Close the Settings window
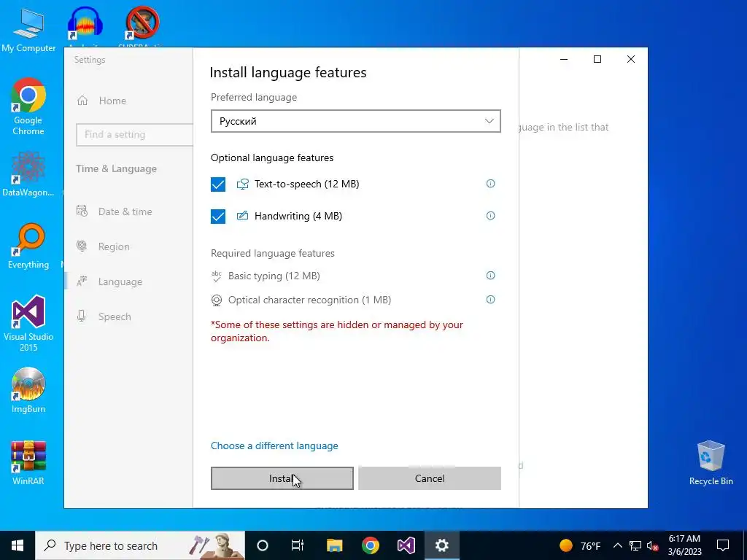Screen dimensions: 747x560 [x=631, y=59]
